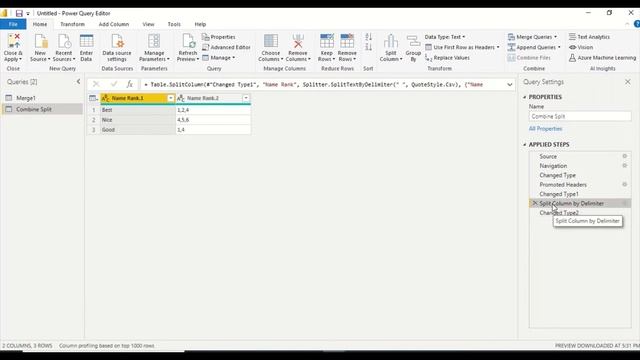The image size is (640, 360).
Task: Switch to Transform tab
Action: [72, 24]
